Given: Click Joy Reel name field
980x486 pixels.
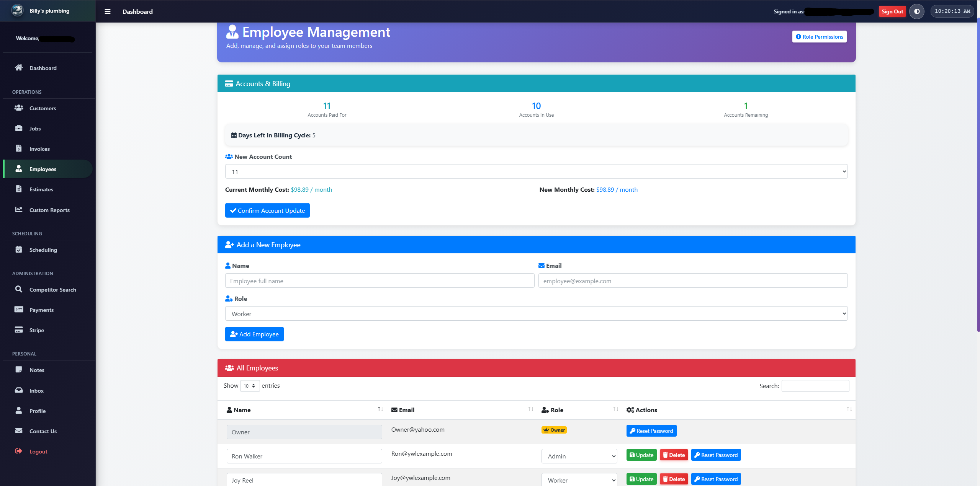Looking at the screenshot, I should click(304, 480).
